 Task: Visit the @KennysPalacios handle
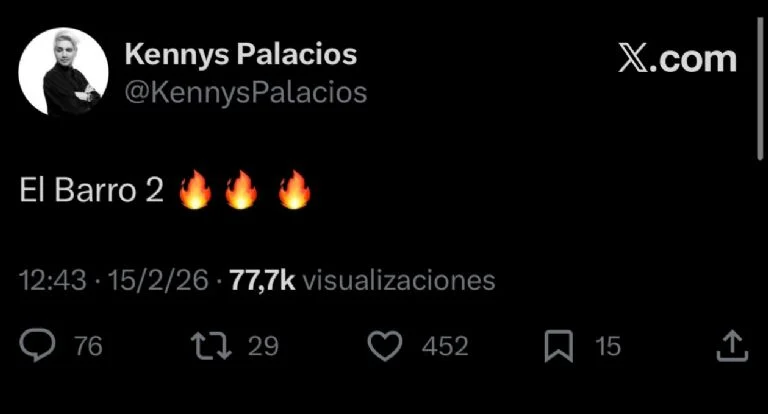click(x=246, y=92)
